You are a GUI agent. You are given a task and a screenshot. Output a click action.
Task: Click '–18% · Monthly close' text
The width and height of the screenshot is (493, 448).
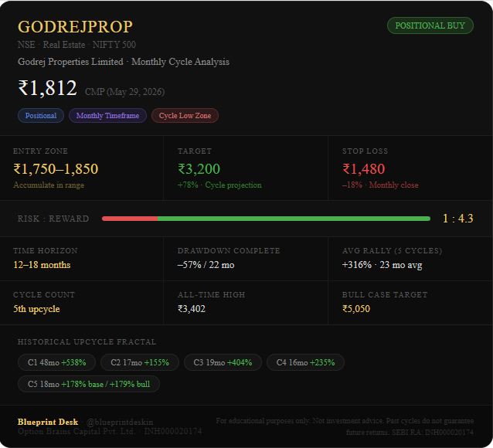pyautogui.click(x=380, y=185)
